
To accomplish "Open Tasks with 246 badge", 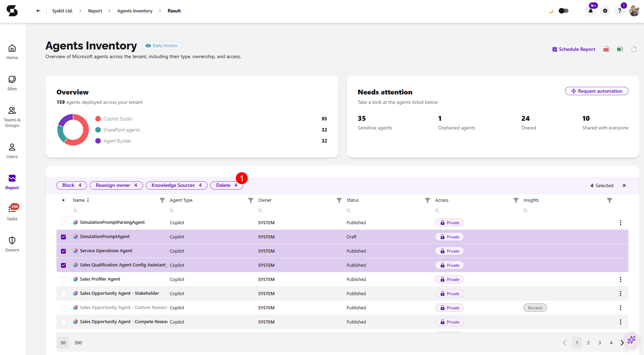I will [x=12, y=213].
